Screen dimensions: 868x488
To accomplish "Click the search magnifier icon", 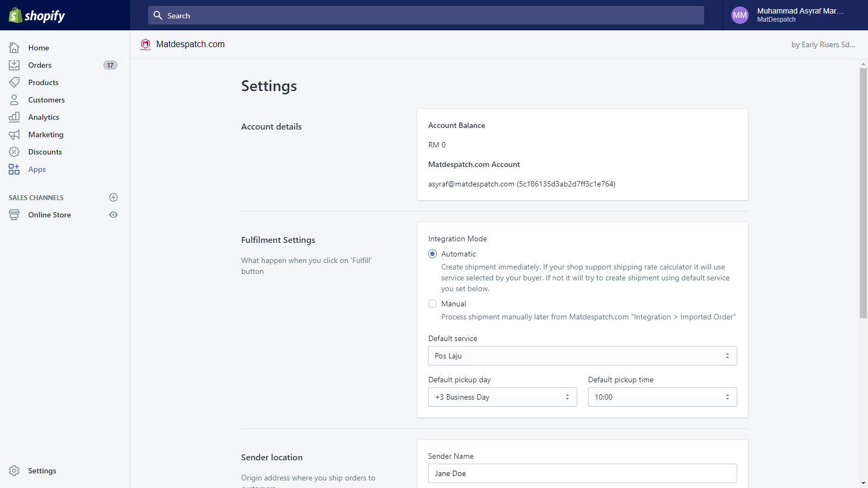I will [x=158, y=15].
